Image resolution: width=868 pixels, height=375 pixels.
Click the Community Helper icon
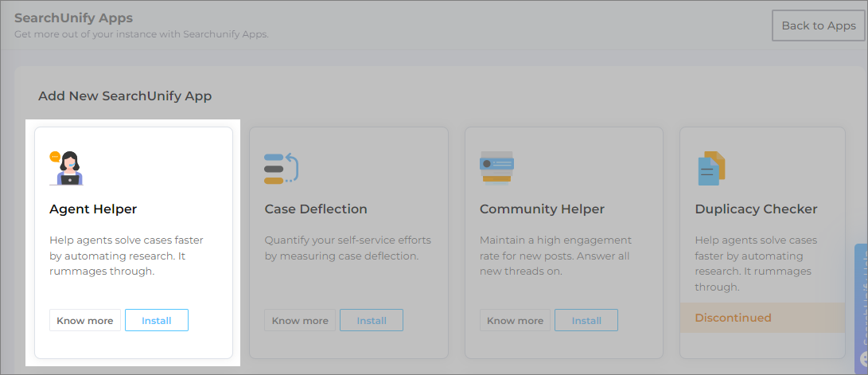(x=496, y=167)
